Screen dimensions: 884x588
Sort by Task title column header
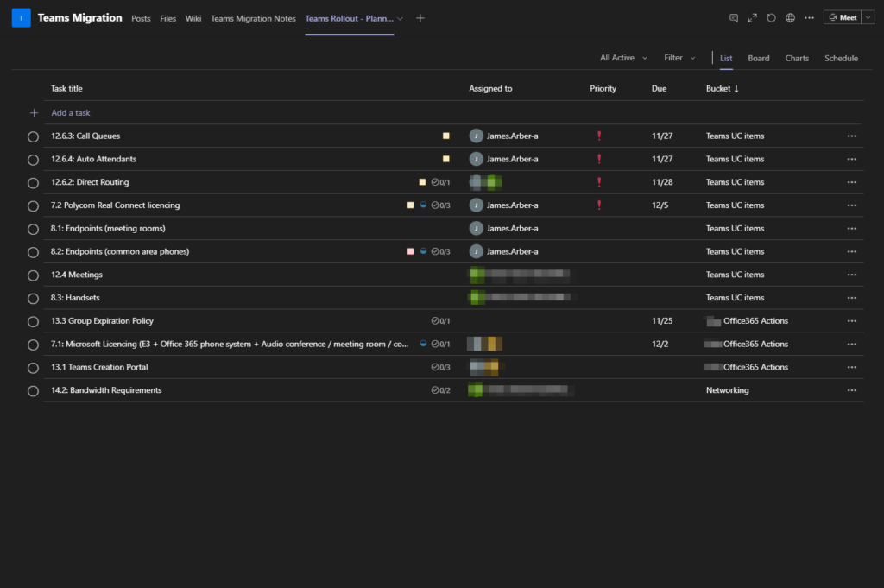click(66, 89)
